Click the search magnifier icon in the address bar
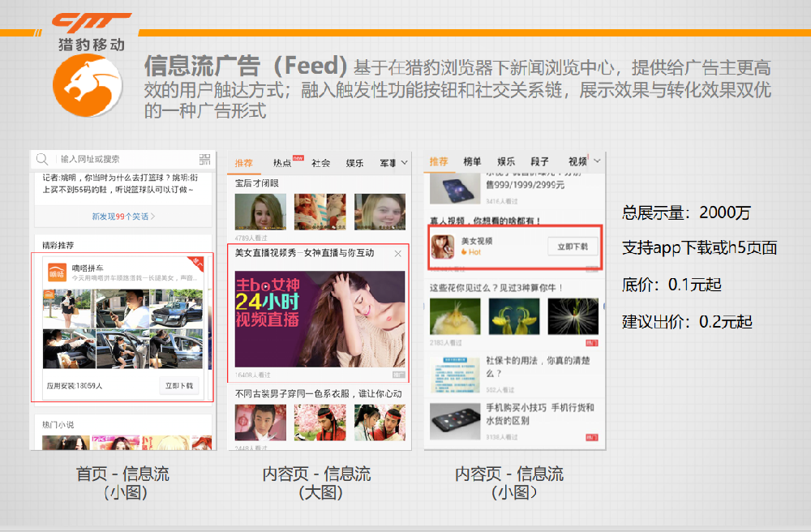811x532 pixels. pyautogui.click(x=41, y=159)
